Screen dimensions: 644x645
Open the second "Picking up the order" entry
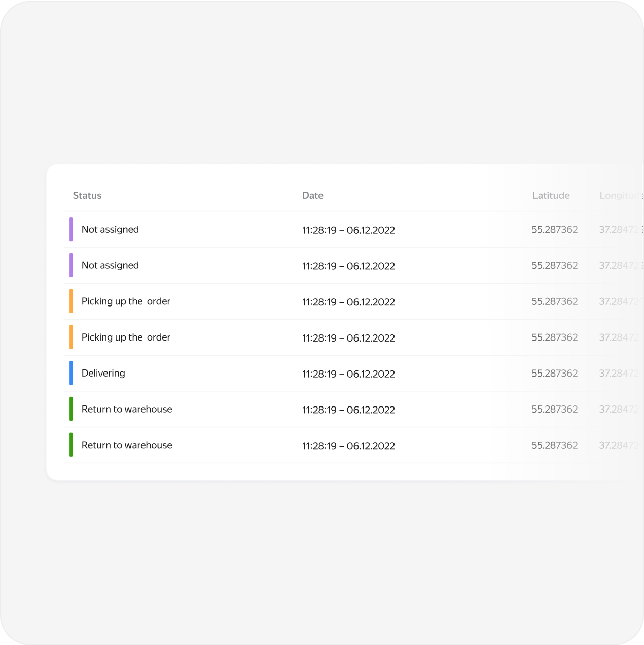point(126,337)
